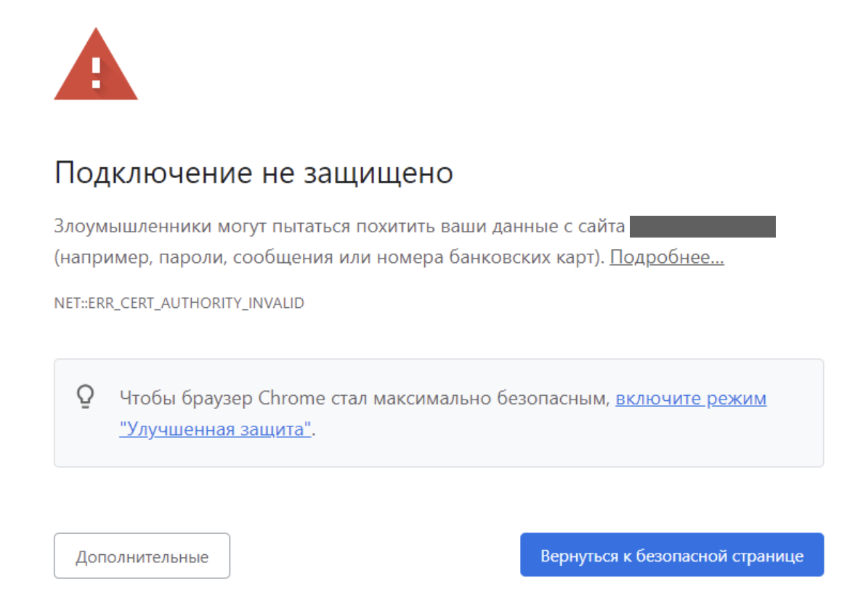Click the exclamation mark inside the warning triangle
863x616 pixels.
click(95, 73)
